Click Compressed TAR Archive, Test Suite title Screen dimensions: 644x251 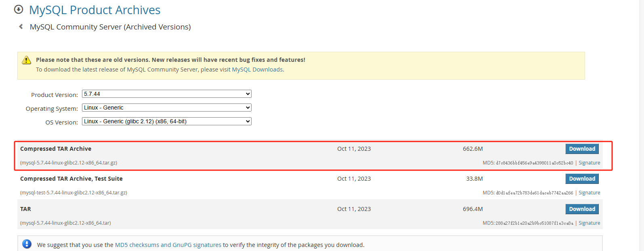pos(71,179)
